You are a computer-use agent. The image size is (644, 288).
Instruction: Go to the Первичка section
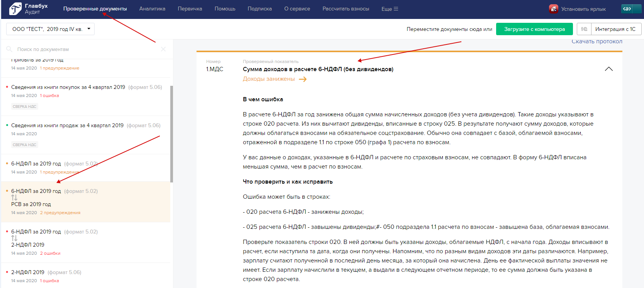[x=190, y=9]
